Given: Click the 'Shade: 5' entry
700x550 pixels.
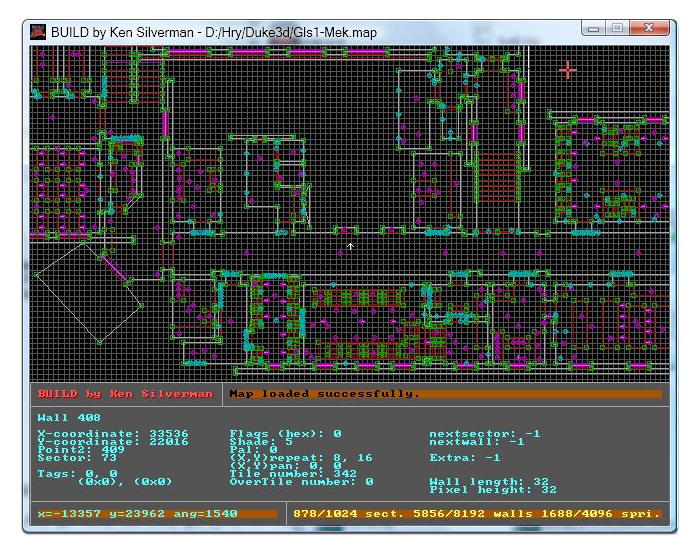Looking at the screenshot, I should coord(261,442).
